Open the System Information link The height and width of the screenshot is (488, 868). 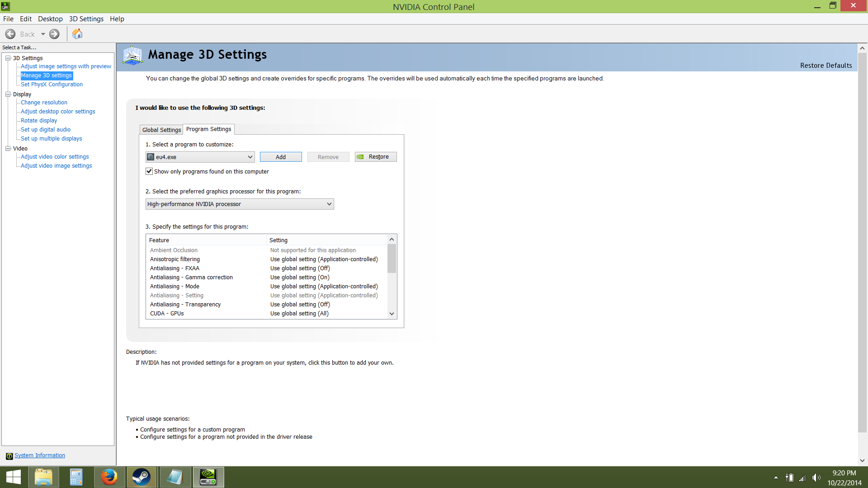pos(40,455)
